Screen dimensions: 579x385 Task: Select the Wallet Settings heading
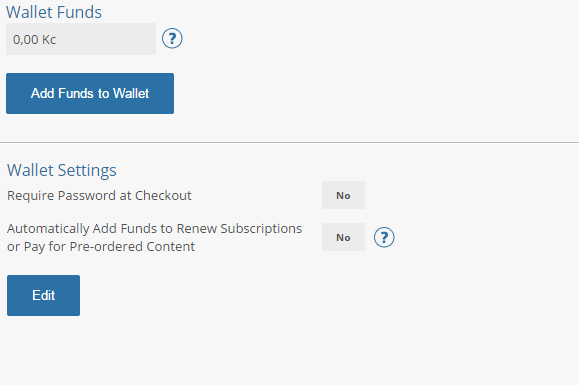point(62,170)
